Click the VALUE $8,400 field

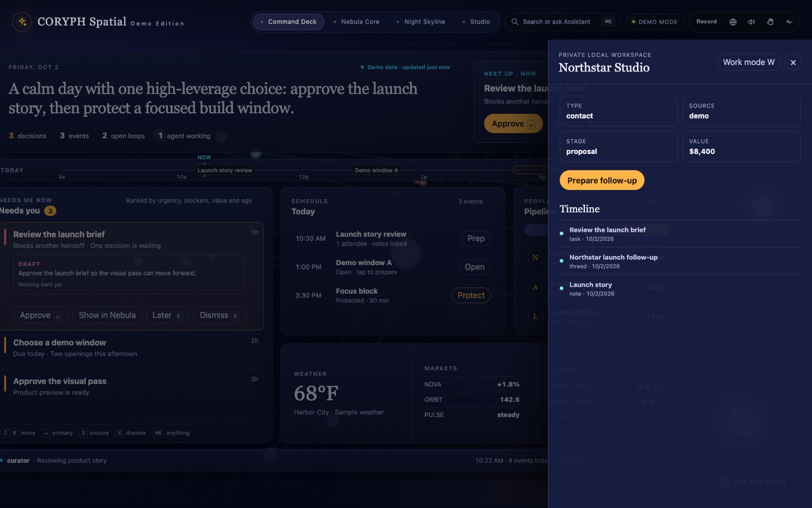point(741,146)
